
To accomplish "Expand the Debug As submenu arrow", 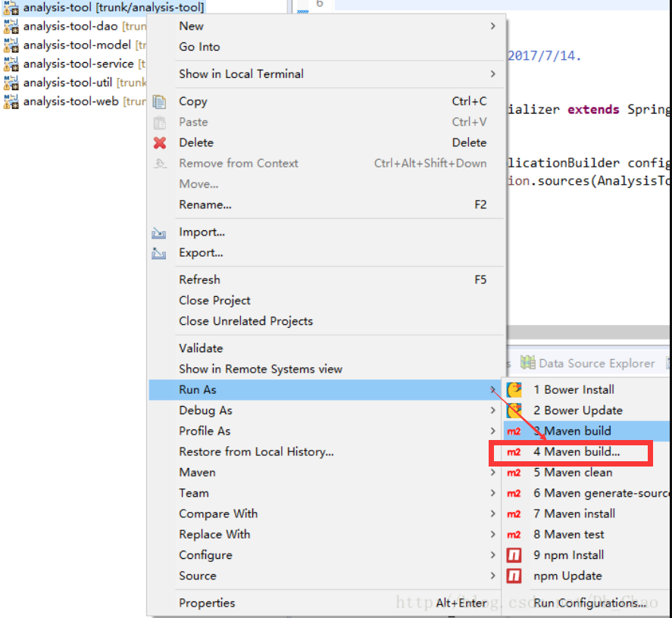I will click(493, 410).
